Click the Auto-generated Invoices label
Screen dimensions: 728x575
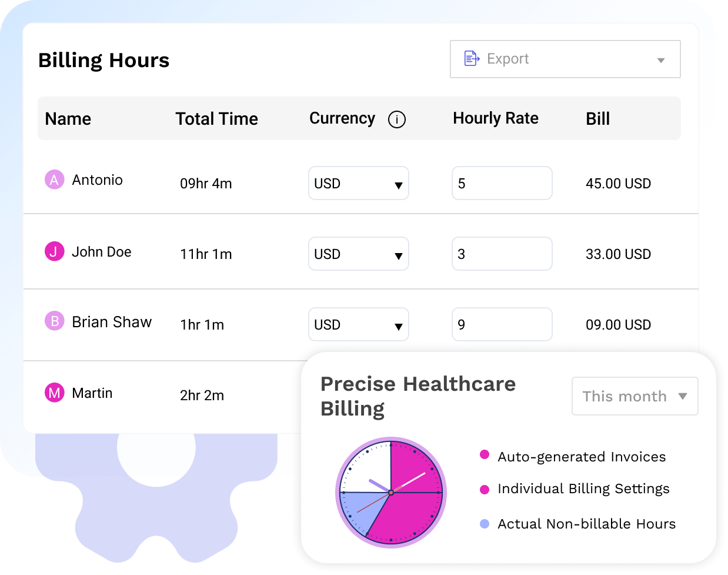point(582,457)
